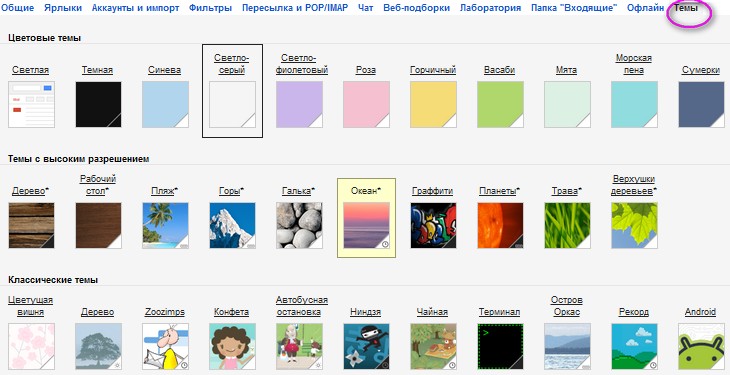Click the Горы name link
The image size is (730, 375).
(x=230, y=191)
